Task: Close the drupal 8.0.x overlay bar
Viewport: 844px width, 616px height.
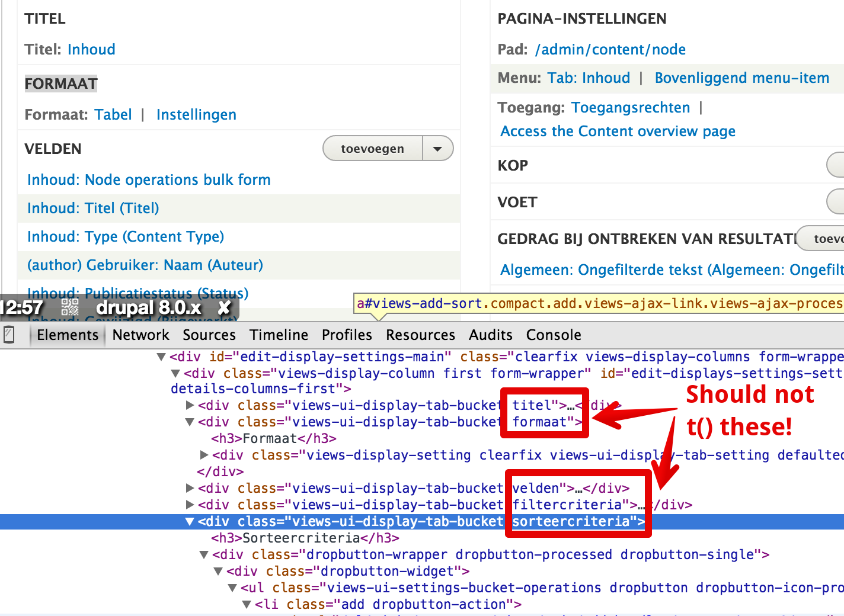Action: pos(224,307)
